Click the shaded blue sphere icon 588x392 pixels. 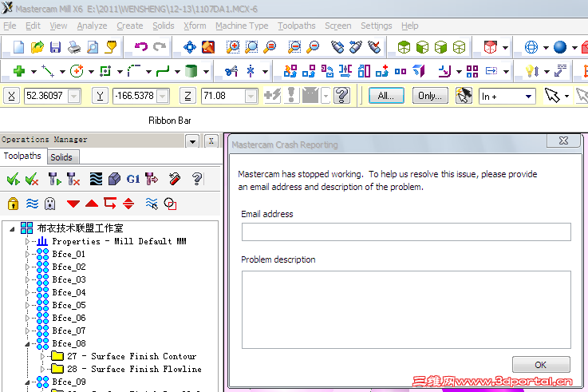coord(560,47)
